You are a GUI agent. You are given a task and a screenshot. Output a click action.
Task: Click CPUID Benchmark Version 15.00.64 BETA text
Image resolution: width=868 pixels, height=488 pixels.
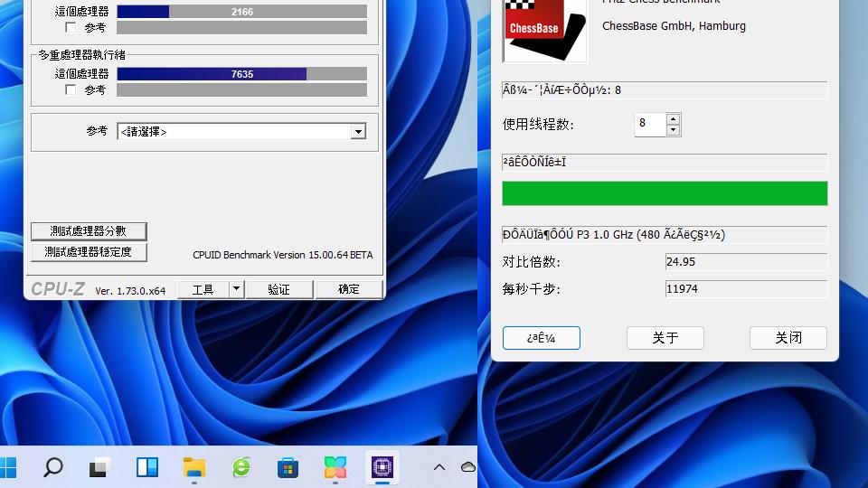(x=283, y=255)
